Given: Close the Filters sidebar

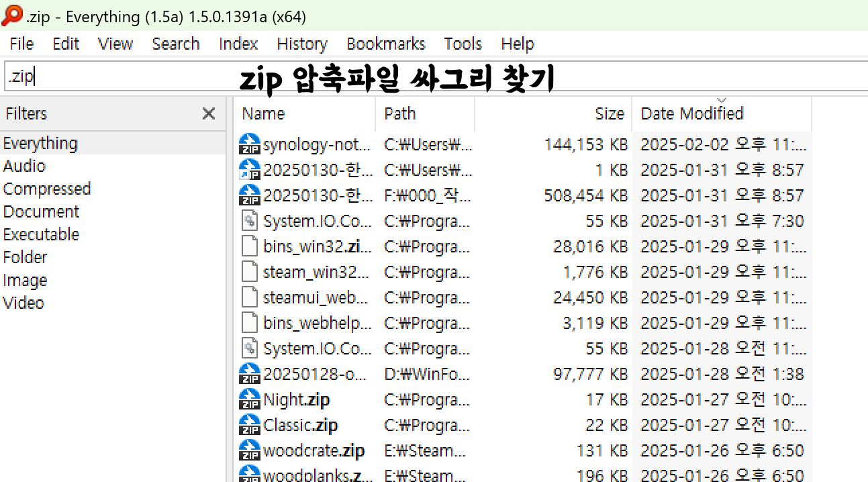Looking at the screenshot, I should point(209,113).
